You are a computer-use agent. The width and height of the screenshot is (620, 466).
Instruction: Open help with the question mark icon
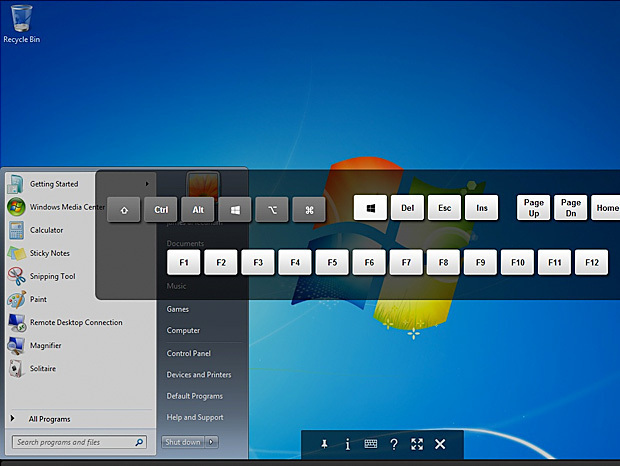pyautogui.click(x=394, y=444)
